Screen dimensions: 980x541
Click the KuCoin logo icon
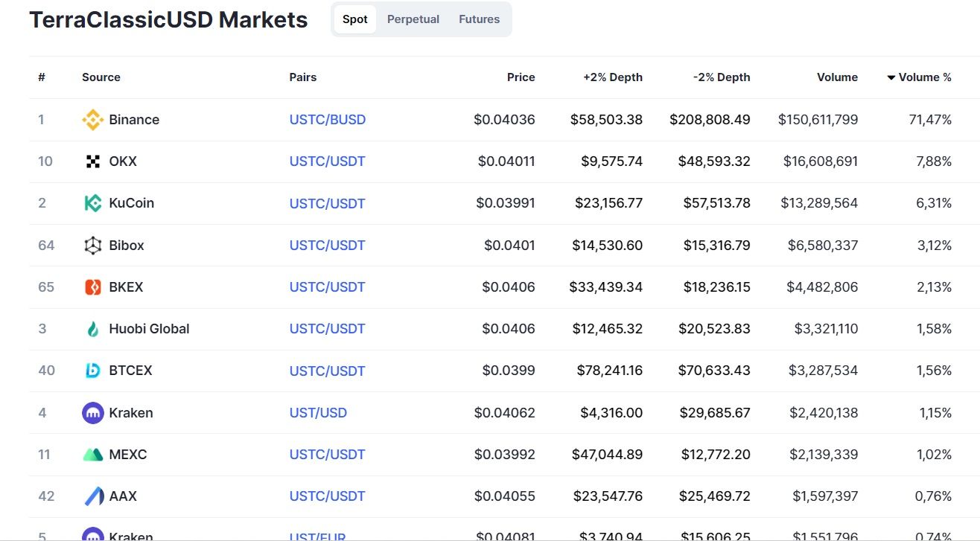pyautogui.click(x=92, y=203)
